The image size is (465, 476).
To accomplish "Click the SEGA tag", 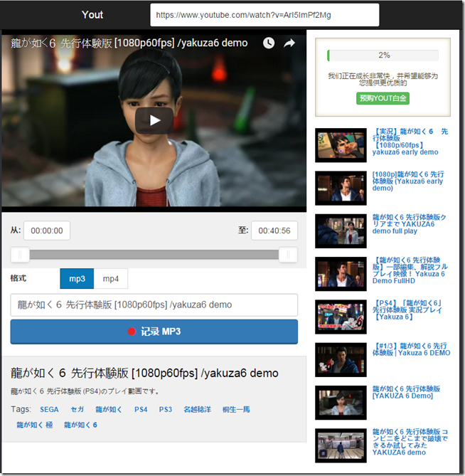I will 49,410.
